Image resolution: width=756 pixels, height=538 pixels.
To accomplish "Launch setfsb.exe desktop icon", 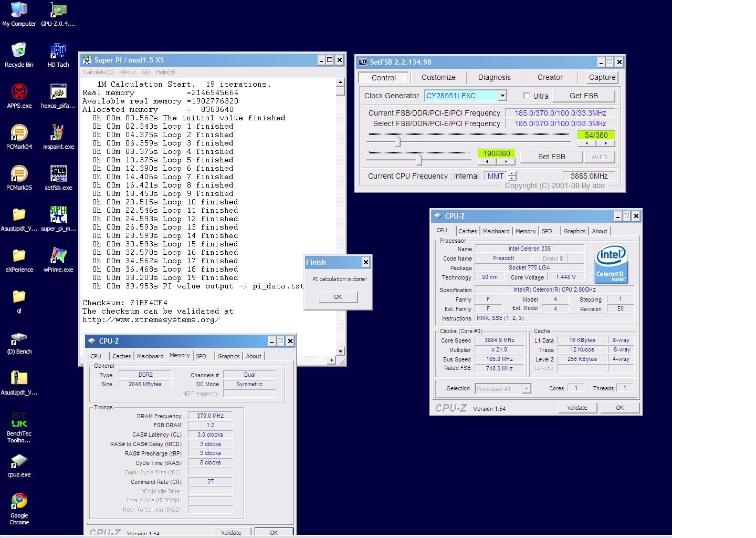I will 58,178.
